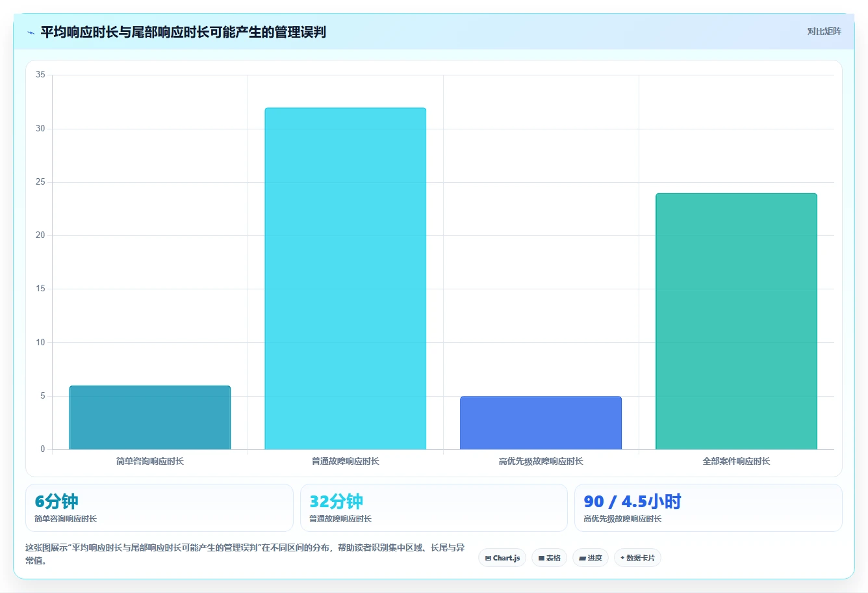Screen dimensions: 868x593
Task: Click the y-axis value 10
Action: 40,342
